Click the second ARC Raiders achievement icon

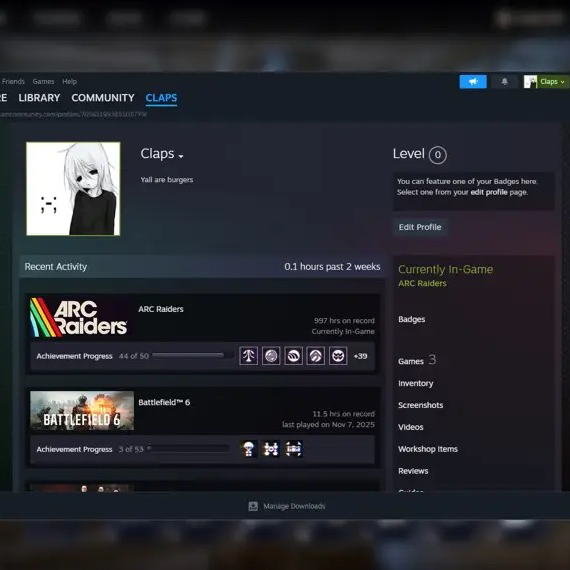click(x=271, y=356)
